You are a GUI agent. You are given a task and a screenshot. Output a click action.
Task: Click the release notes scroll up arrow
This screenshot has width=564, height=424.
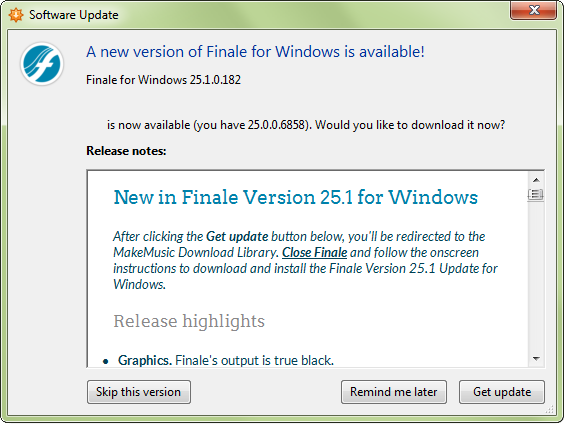click(x=536, y=180)
